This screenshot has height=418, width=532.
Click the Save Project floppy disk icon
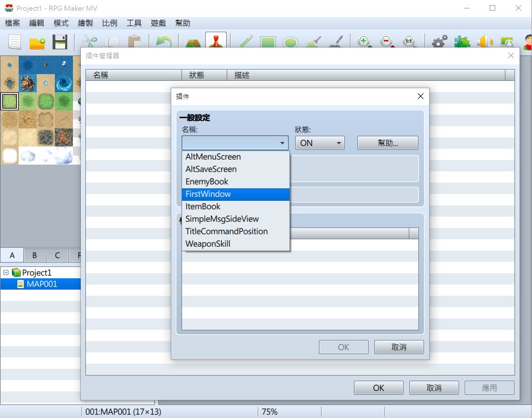tap(60, 42)
